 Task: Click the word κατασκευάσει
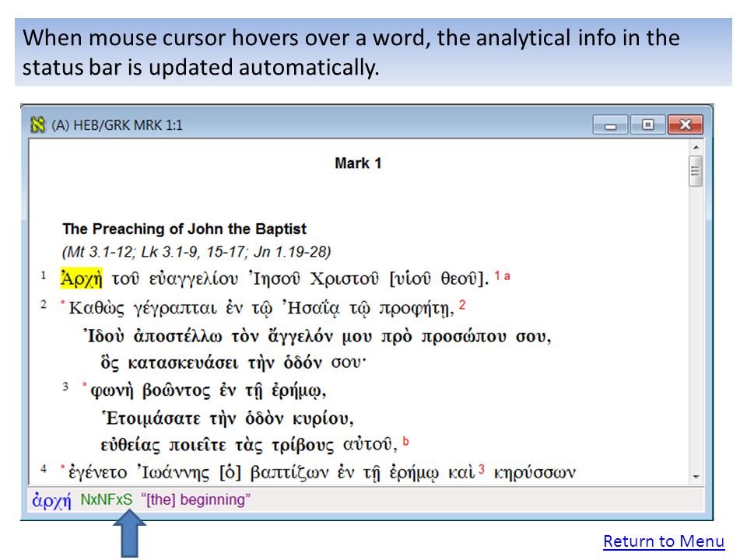point(182,363)
